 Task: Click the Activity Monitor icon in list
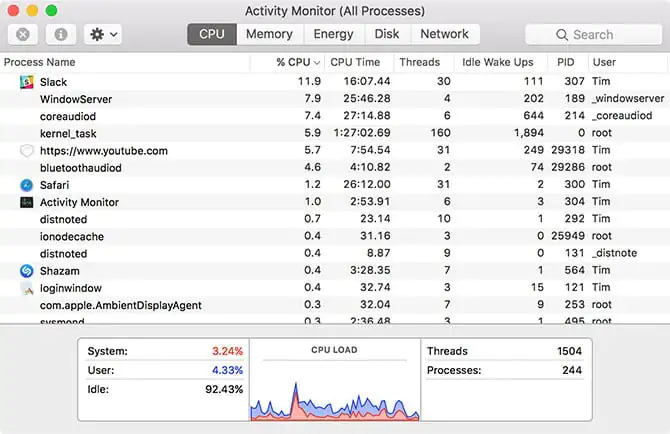point(27,202)
